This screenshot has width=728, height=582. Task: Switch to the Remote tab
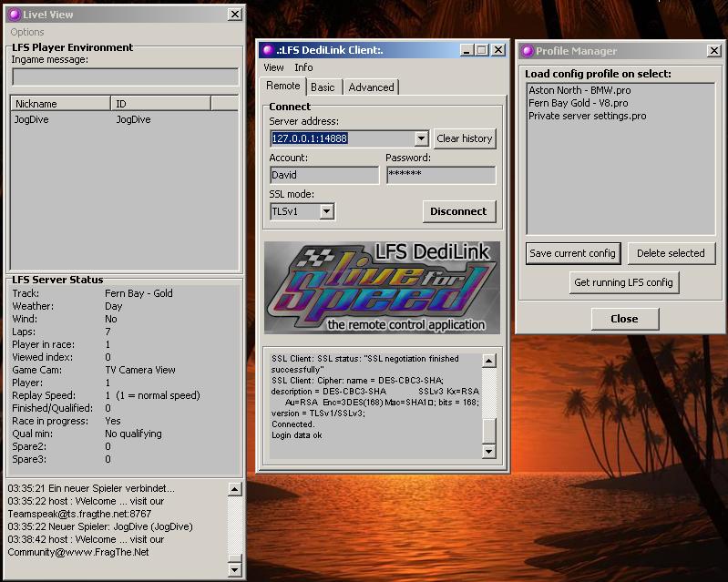[282, 86]
